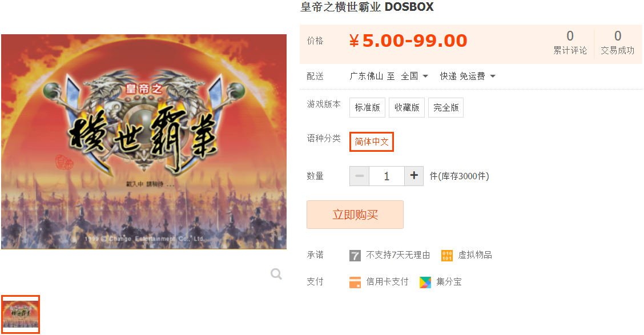Open the 交易成功 transactions count
This screenshot has width=644, height=335.
(x=617, y=43)
